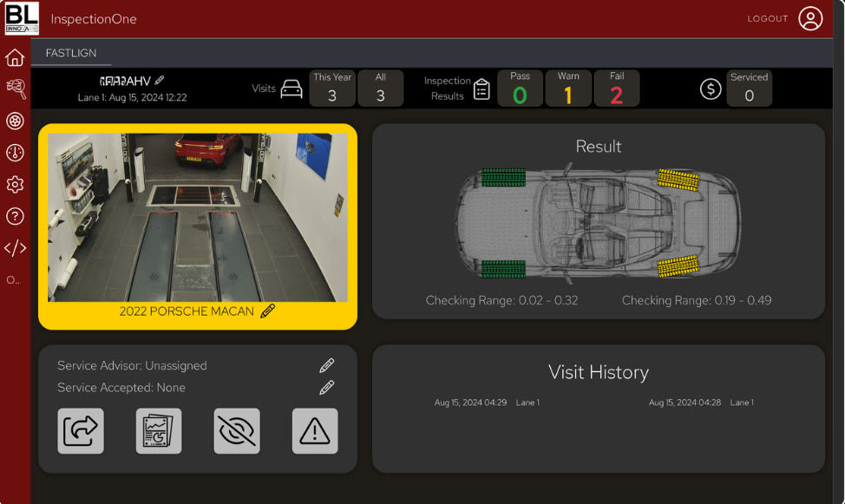Open the developer code icon
This screenshot has width=845, height=504.
(x=15, y=248)
